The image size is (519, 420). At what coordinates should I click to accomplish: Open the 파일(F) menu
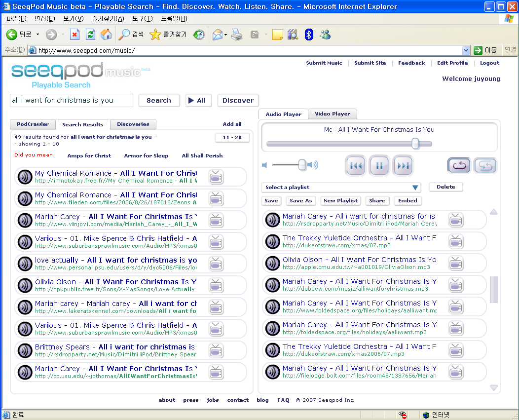pos(16,19)
